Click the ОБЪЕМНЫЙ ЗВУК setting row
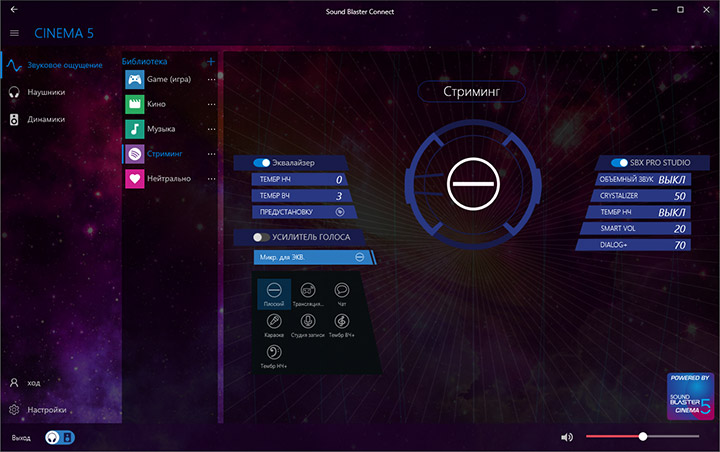720x452 pixels. (x=643, y=179)
